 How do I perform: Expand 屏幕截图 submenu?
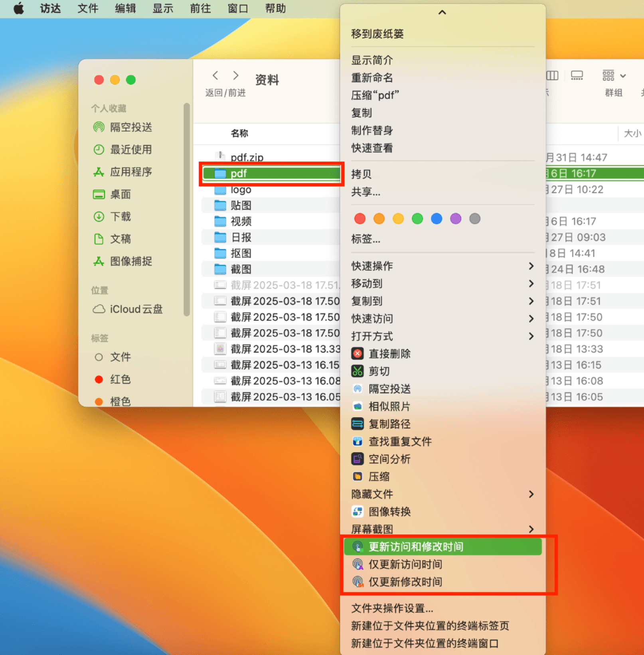click(x=443, y=529)
